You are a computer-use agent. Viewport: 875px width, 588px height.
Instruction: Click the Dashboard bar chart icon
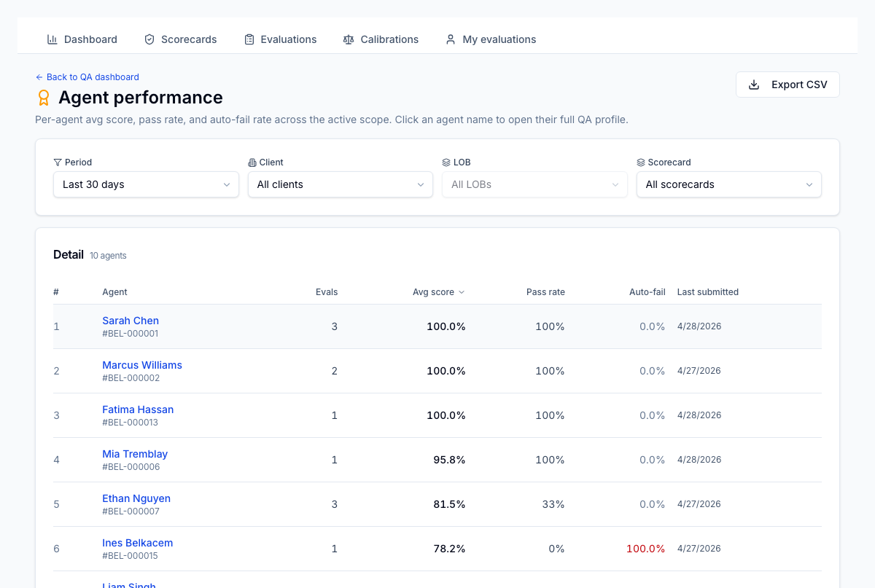point(52,39)
